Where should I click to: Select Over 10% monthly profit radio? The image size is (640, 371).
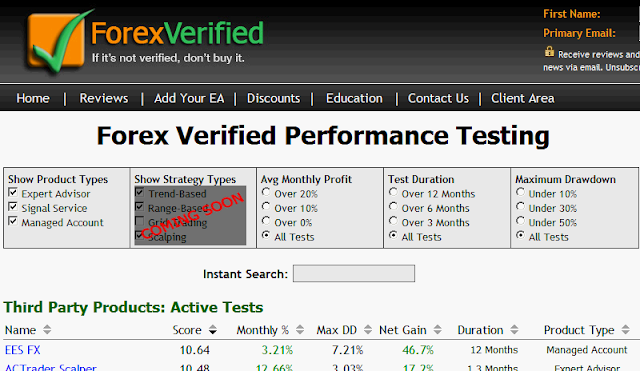[x=266, y=206]
